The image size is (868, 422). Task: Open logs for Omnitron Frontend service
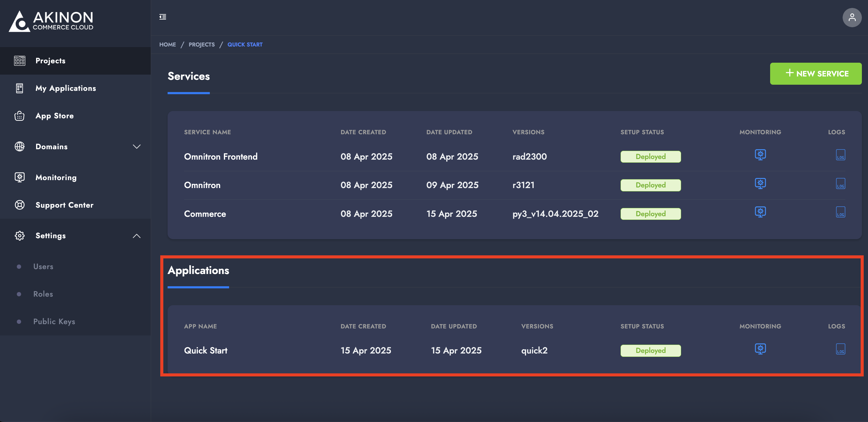click(840, 155)
